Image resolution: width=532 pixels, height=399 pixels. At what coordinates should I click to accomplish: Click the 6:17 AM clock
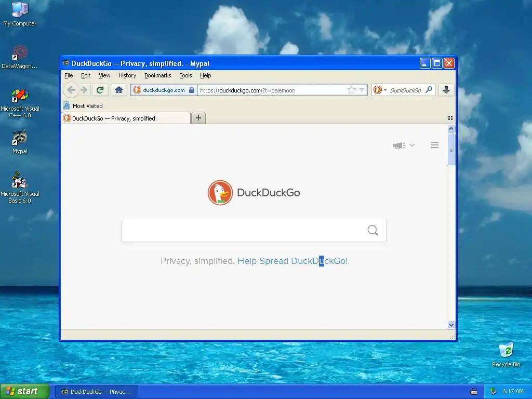(x=513, y=392)
